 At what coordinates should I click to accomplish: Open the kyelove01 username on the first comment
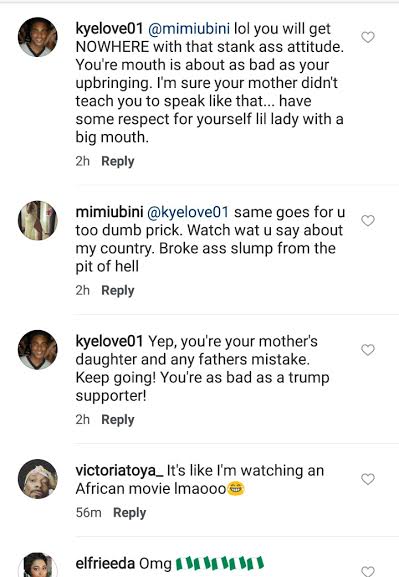click(x=109, y=29)
